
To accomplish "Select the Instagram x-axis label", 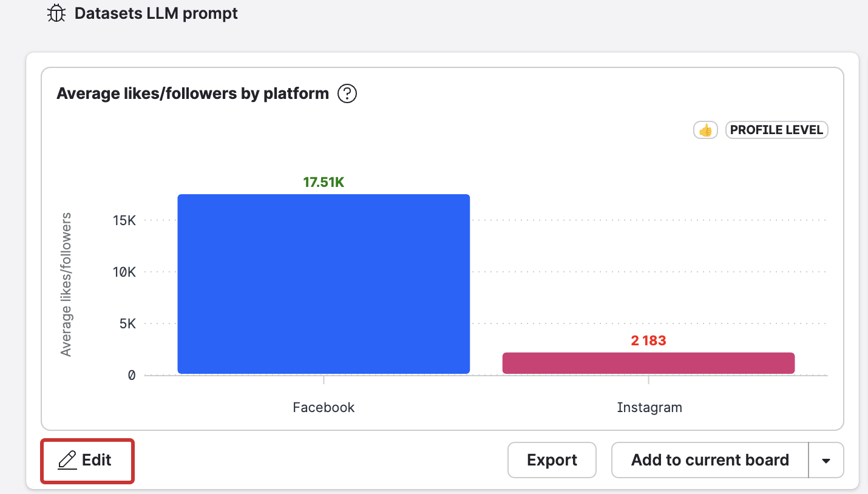I will click(649, 407).
